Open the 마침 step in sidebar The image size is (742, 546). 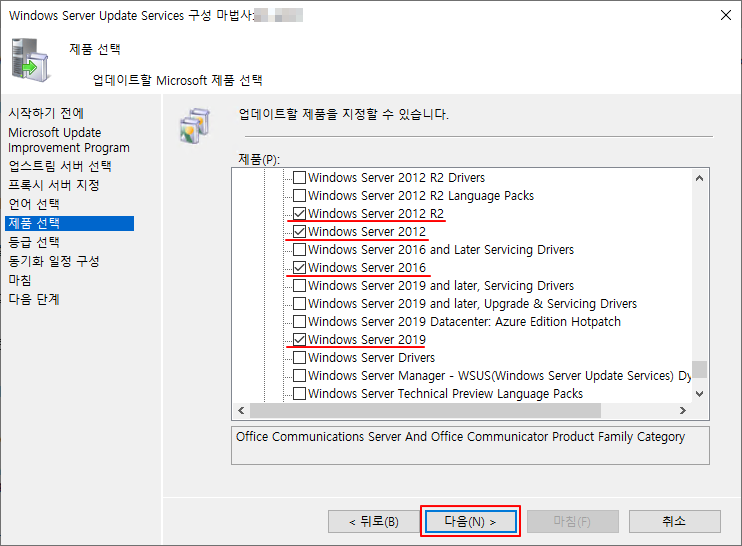pos(20,280)
